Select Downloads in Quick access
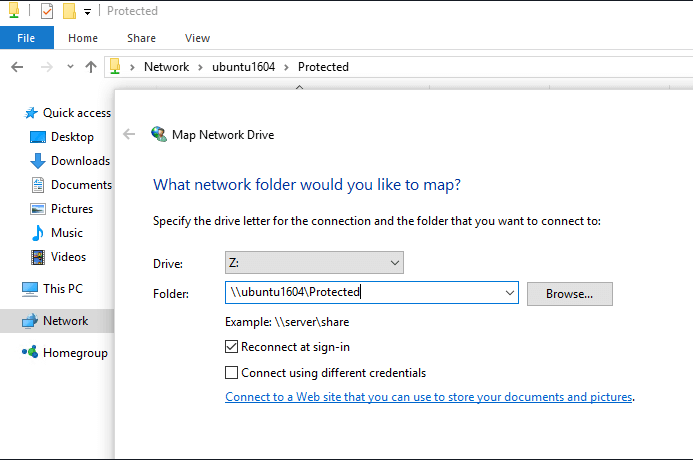 80,161
